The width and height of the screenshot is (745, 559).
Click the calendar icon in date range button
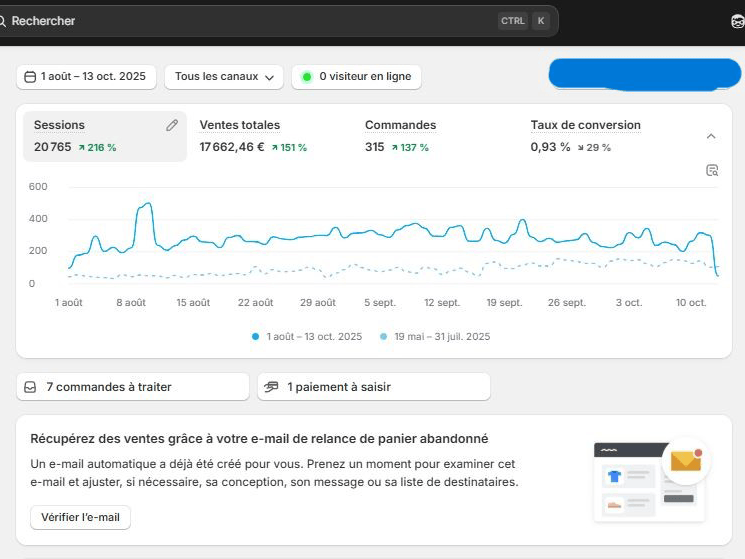(x=30, y=77)
